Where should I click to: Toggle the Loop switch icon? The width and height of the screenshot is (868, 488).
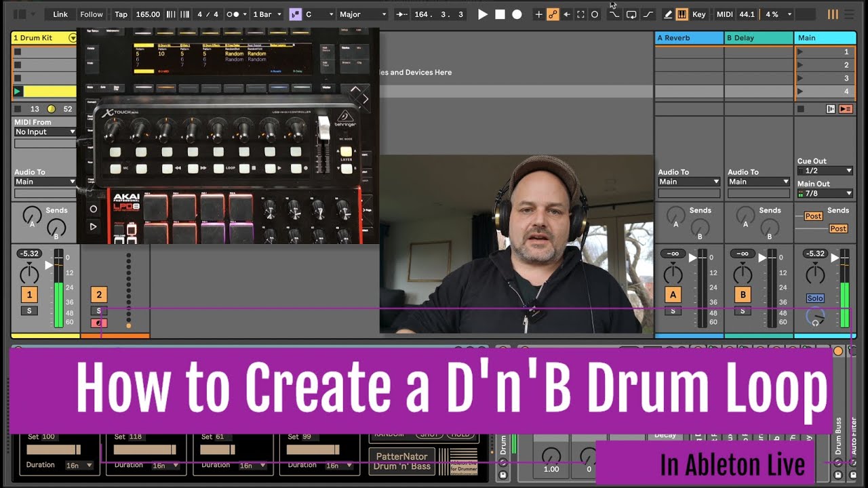click(631, 14)
